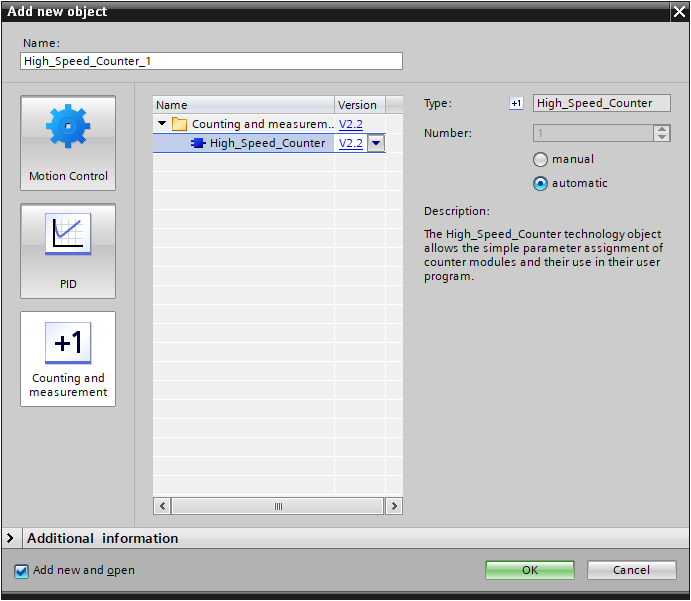691x601 pixels.
Task: Click the Type field High_Speed_Counter
Action: pos(602,103)
